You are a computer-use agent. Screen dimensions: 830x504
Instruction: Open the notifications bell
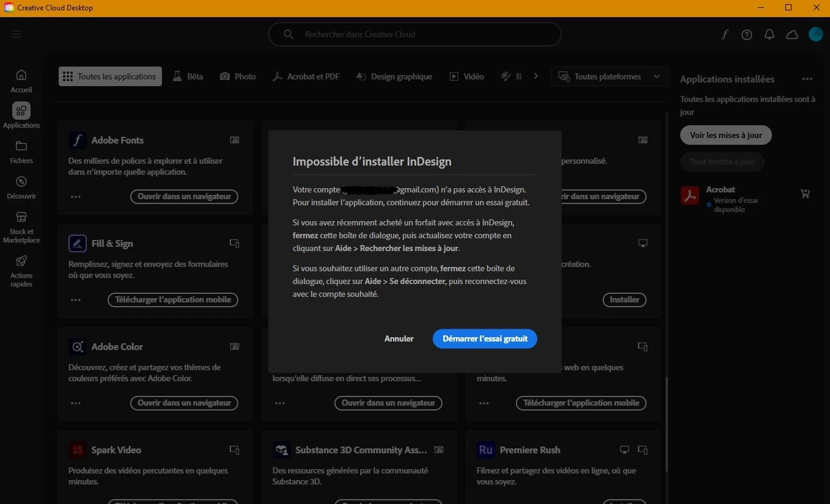click(769, 35)
